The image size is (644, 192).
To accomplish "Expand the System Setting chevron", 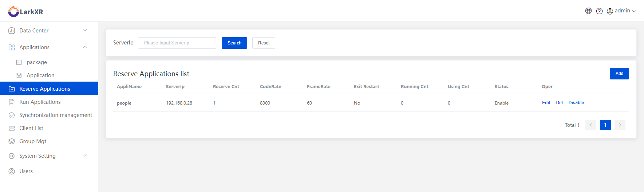I will click(x=85, y=156).
